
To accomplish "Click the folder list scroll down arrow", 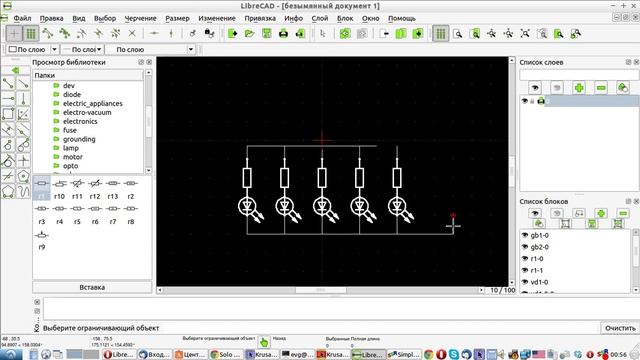I will [149, 170].
